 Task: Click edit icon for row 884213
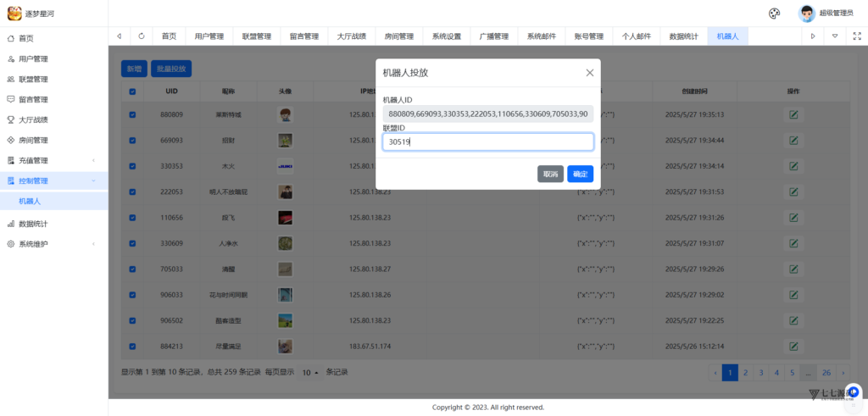pyautogui.click(x=793, y=347)
